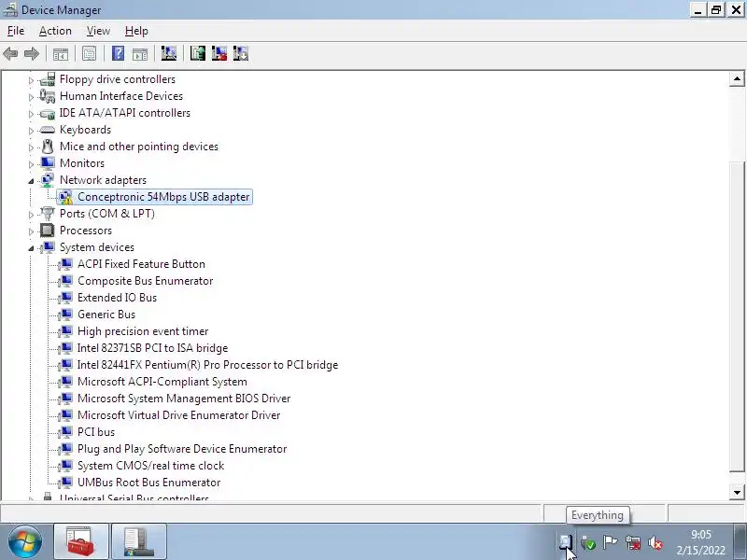
Task: Expand the Processors node
Action: pyautogui.click(x=31, y=231)
